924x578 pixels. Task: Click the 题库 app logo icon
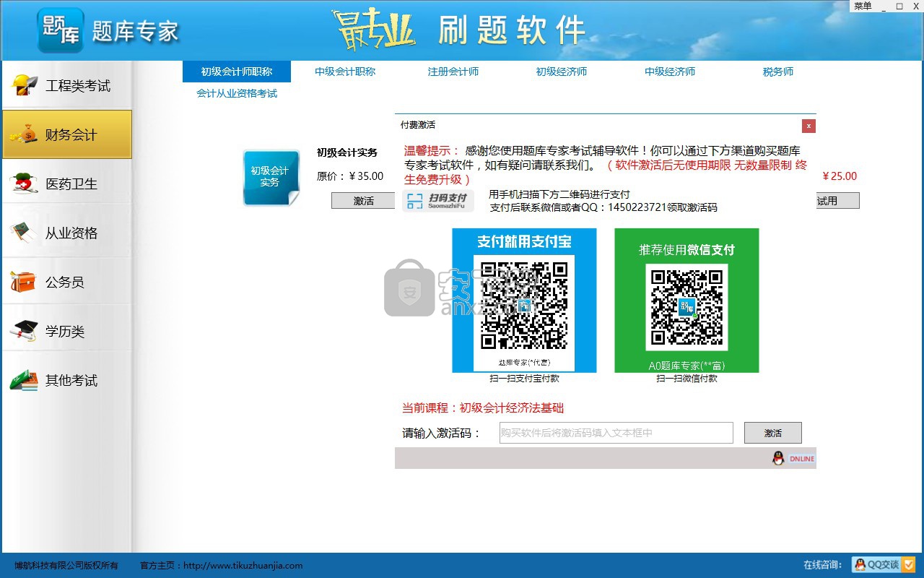pyautogui.click(x=61, y=30)
